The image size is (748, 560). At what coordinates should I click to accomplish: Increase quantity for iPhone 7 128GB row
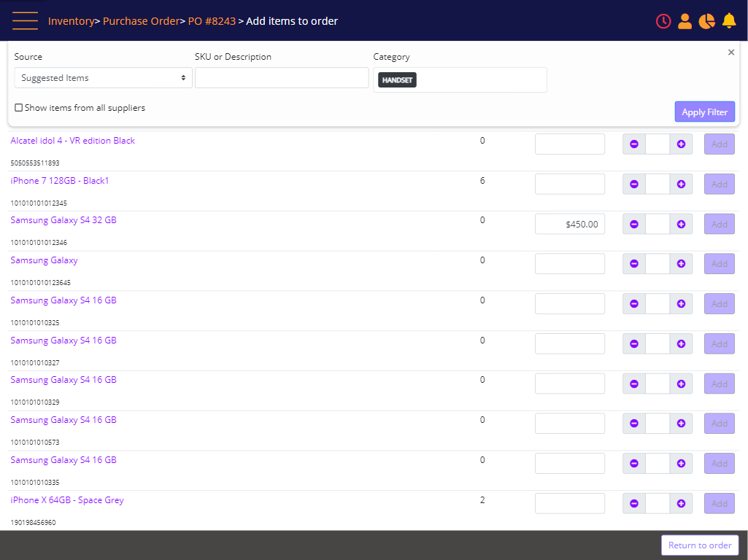pos(681,184)
